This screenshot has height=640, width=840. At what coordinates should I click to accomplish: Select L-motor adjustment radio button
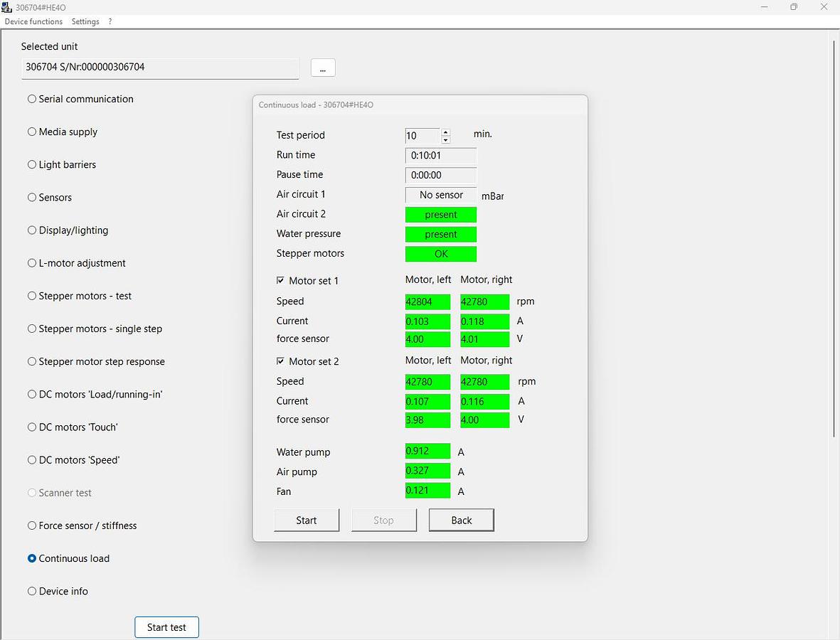(77, 263)
